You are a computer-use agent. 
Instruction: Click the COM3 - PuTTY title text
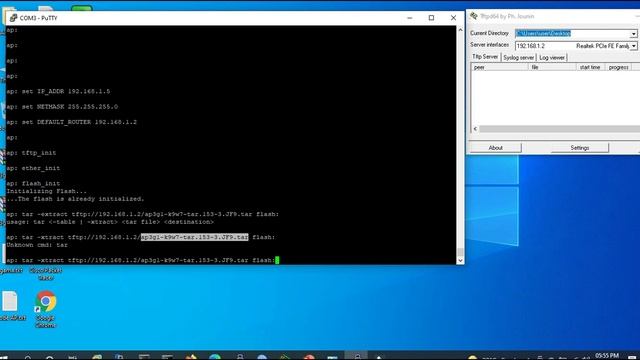[38, 18]
